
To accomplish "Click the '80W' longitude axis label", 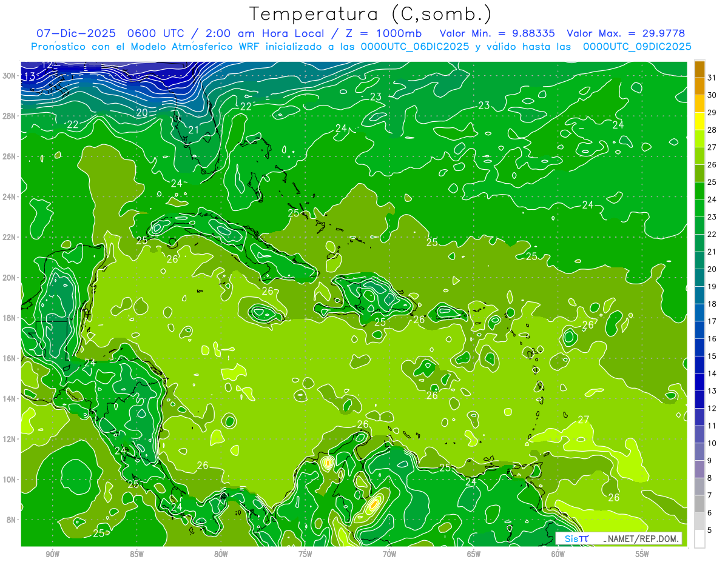I will (221, 554).
